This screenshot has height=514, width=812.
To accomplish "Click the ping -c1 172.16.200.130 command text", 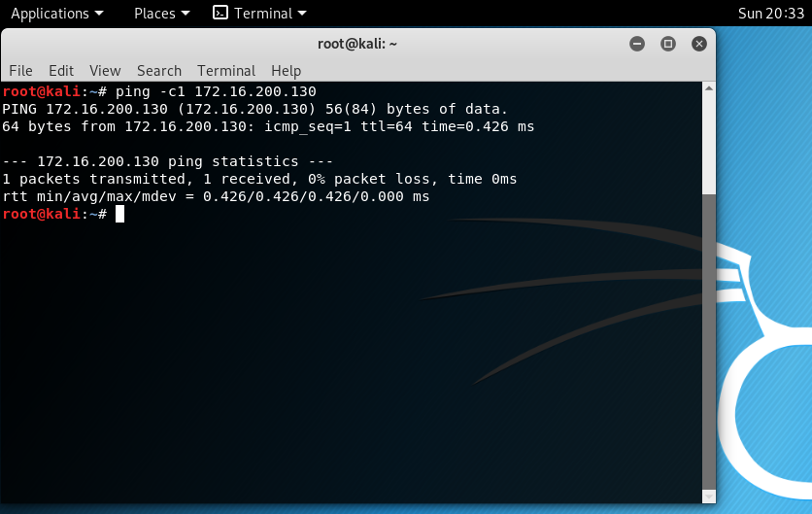I will (216, 91).
